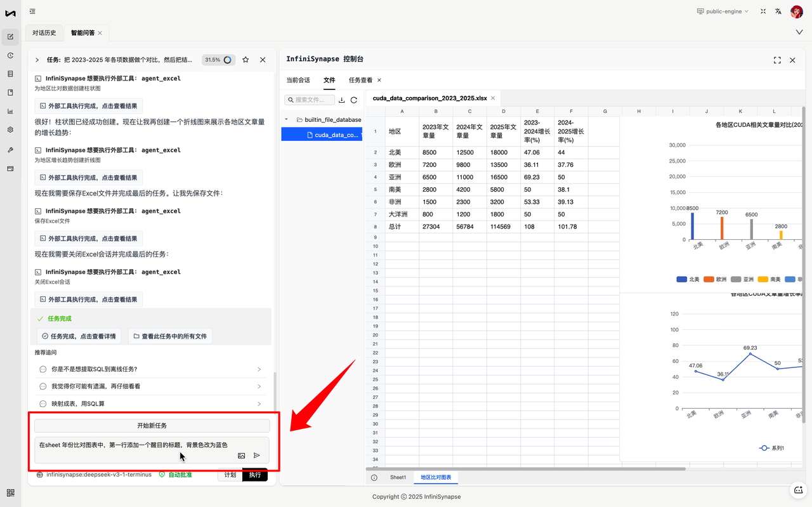
Task: Click the language translate icon in top bar
Action: [x=778, y=11]
